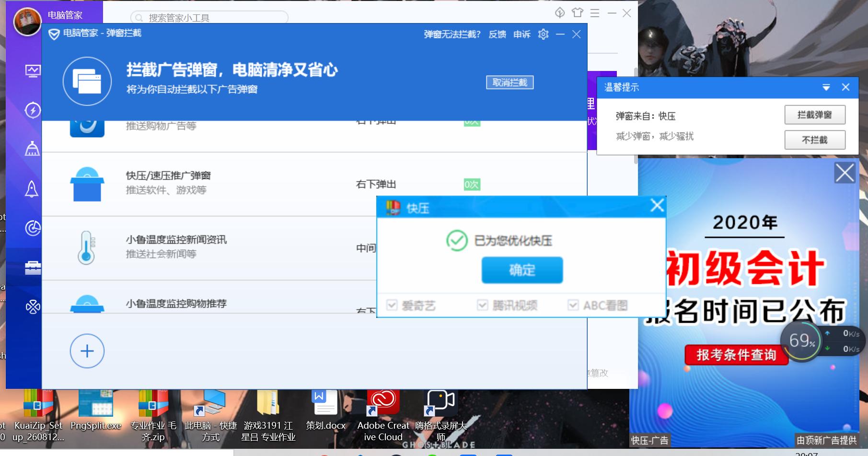This screenshot has height=456, width=868.
Task: Open the hamburger main menu of 电脑管家
Action: click(x=594, y=13)
